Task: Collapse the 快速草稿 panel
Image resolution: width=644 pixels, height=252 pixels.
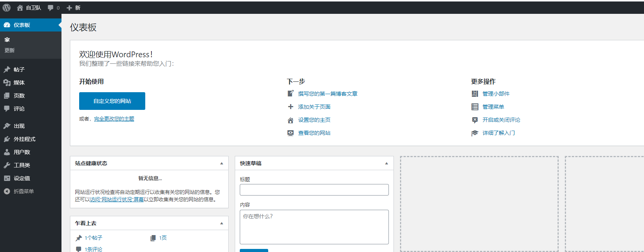Action: tap(387, 163)
